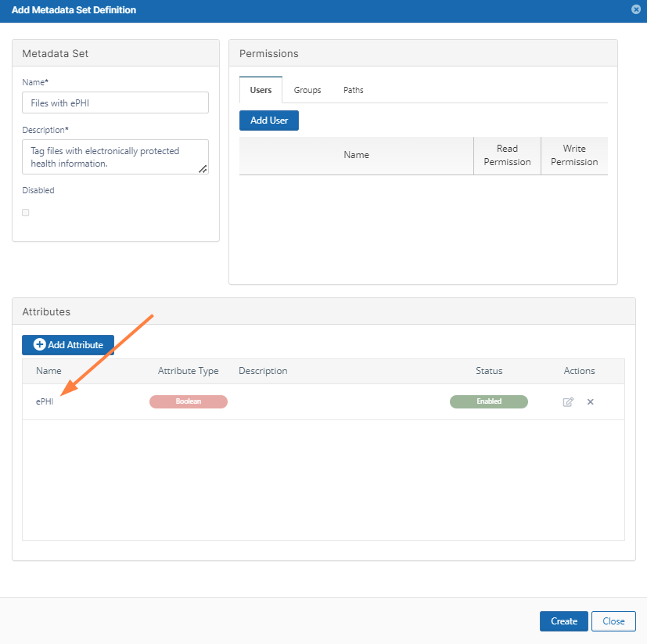Click the Boolean attribute type badge
Image resolution: width=647 pixels, height=644 pixels.
[x=188, y=401]
